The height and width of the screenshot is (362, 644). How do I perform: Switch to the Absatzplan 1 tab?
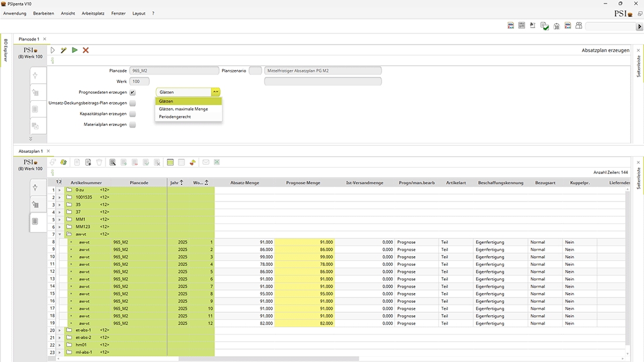(30, 151)
